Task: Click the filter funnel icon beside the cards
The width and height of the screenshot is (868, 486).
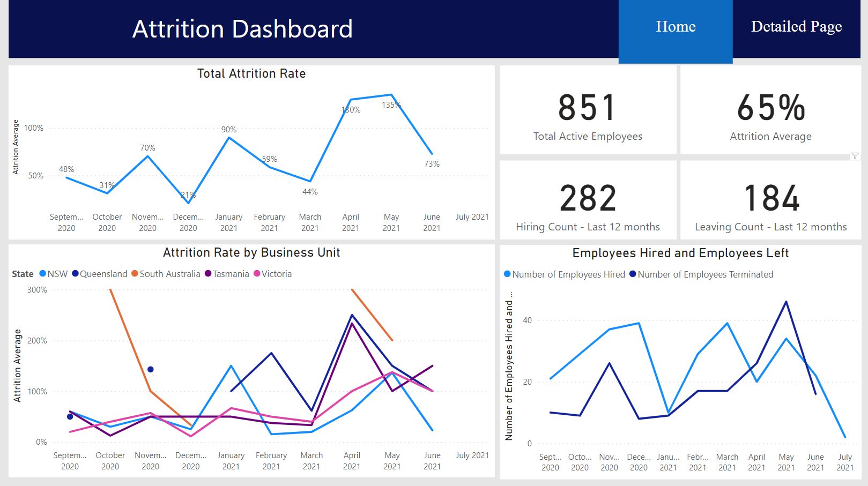Action: (x=855, y=156)
